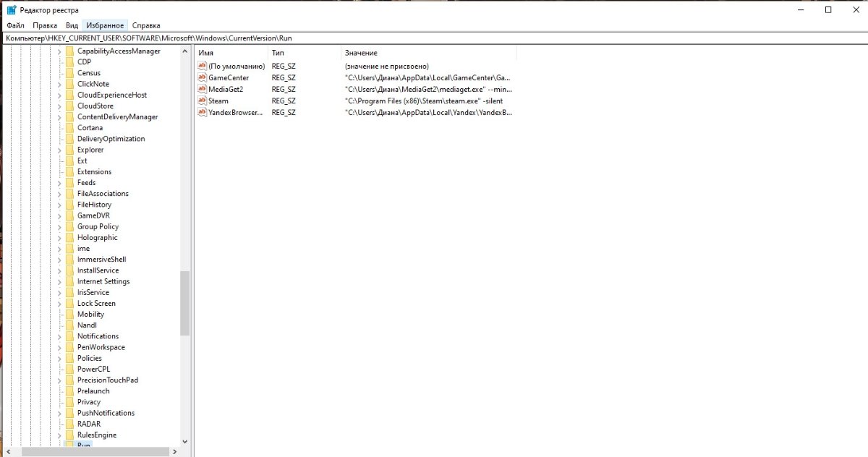The width and height of the screenshot is (868, 457).
Task: Sort values by the Имя column header
Action: (x=231, y=53)
